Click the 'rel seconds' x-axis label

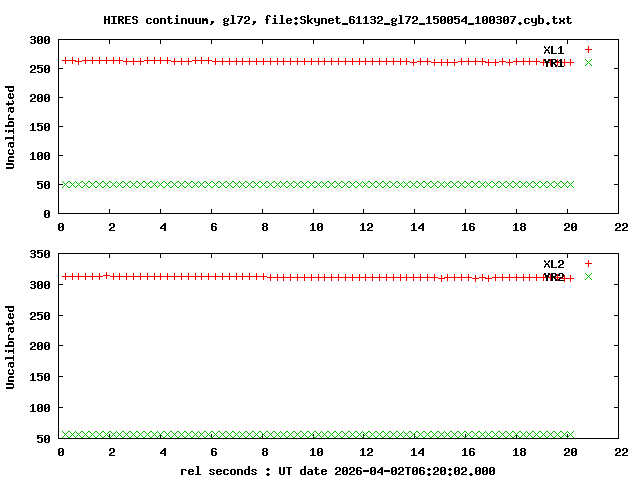click(223, 470)
